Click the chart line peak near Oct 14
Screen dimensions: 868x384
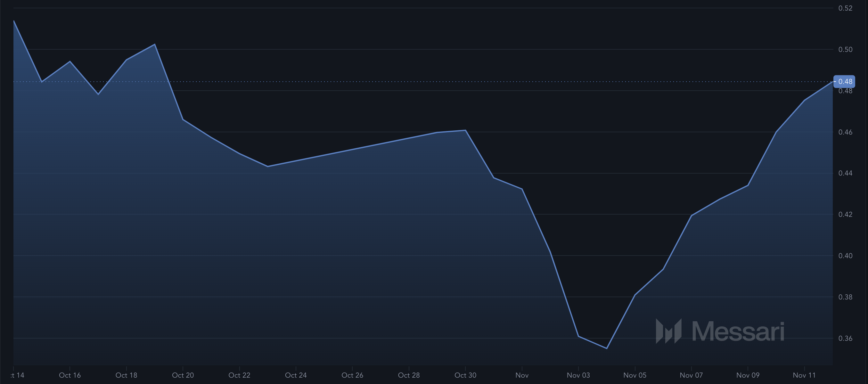[14, 21]
